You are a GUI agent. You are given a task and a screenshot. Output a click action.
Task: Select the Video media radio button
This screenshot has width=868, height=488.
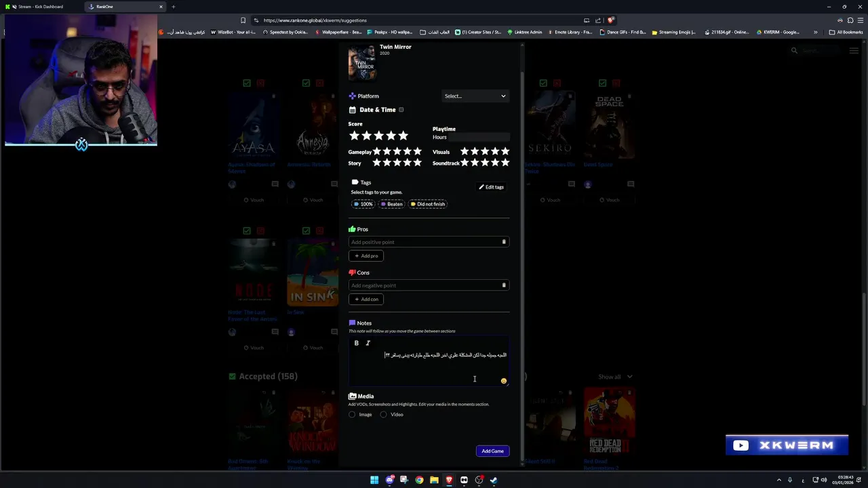point(383,415)
